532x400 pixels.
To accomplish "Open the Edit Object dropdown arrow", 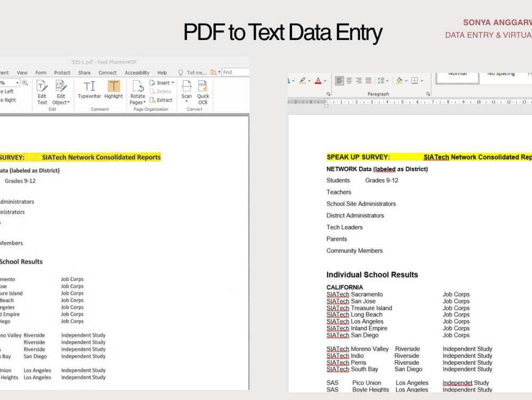I will [69, 102].
